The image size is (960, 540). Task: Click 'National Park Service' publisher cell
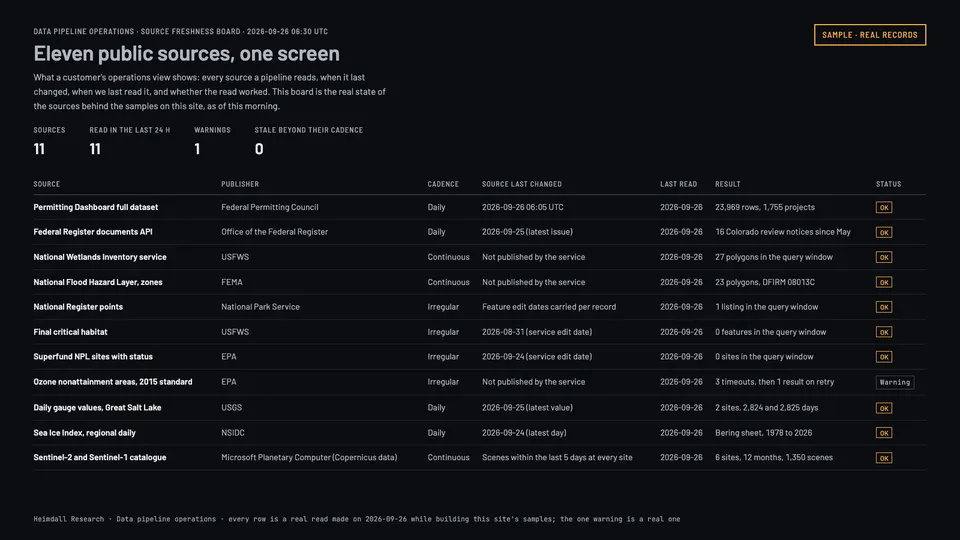pyautogui.click(x=260, y=307)
